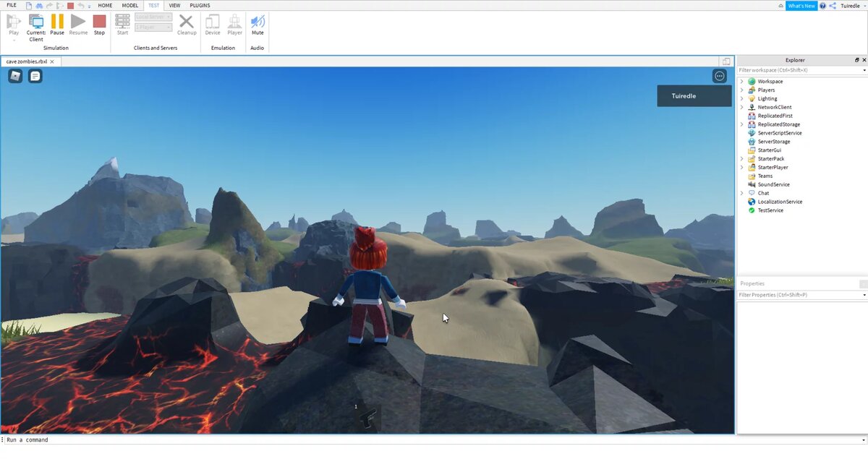Open the chat bubble icon in viewport
Viewport: 868px width, 459px height.
pos(35,76)
